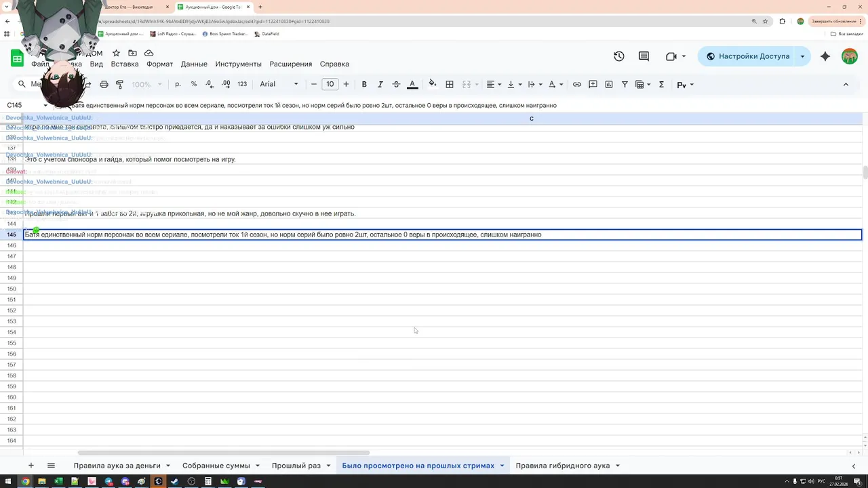The height and width of the screenshot is (488, 868).
Task: Toggle bold formatting
Action: coord(364,84)
